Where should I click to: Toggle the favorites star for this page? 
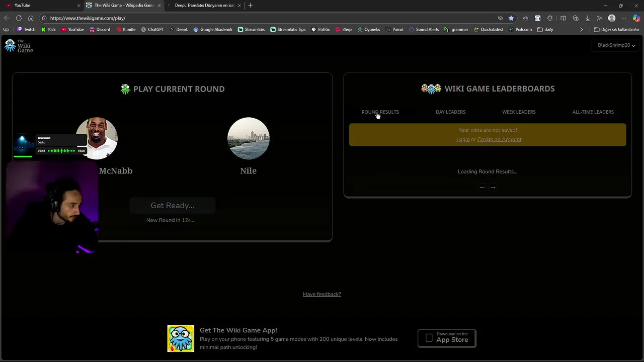[511, 18]
